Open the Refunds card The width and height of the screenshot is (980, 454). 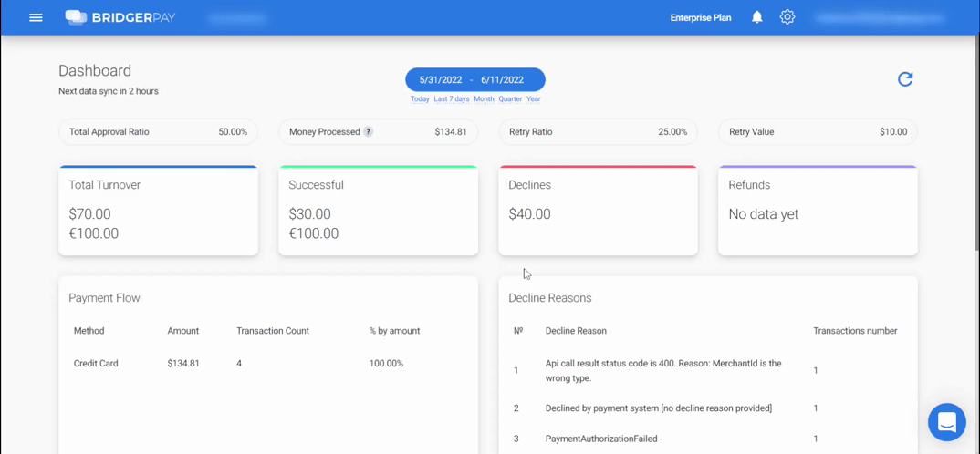click(818, 211)
